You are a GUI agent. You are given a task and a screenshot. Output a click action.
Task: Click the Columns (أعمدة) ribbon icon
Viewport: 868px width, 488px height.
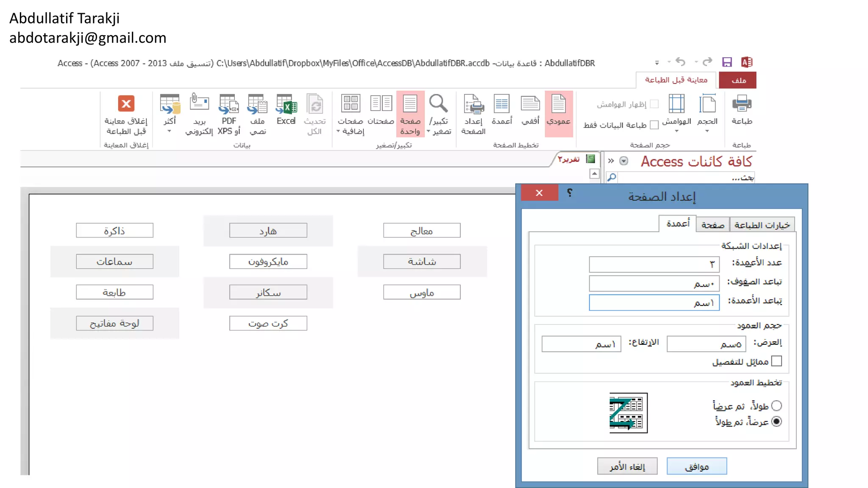[502, 104]
